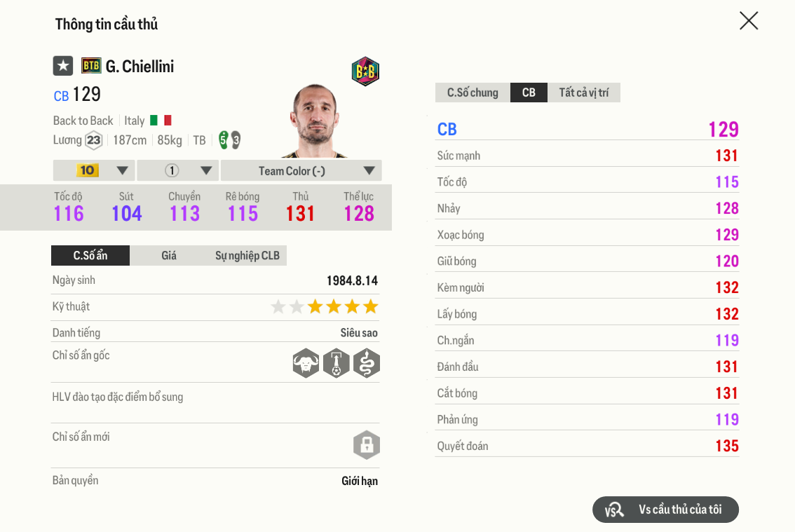The width and height of the screenshot is (795, 532).
Task: Click the locked new hidden trait padlock icon
Action: tap(366, 444)
